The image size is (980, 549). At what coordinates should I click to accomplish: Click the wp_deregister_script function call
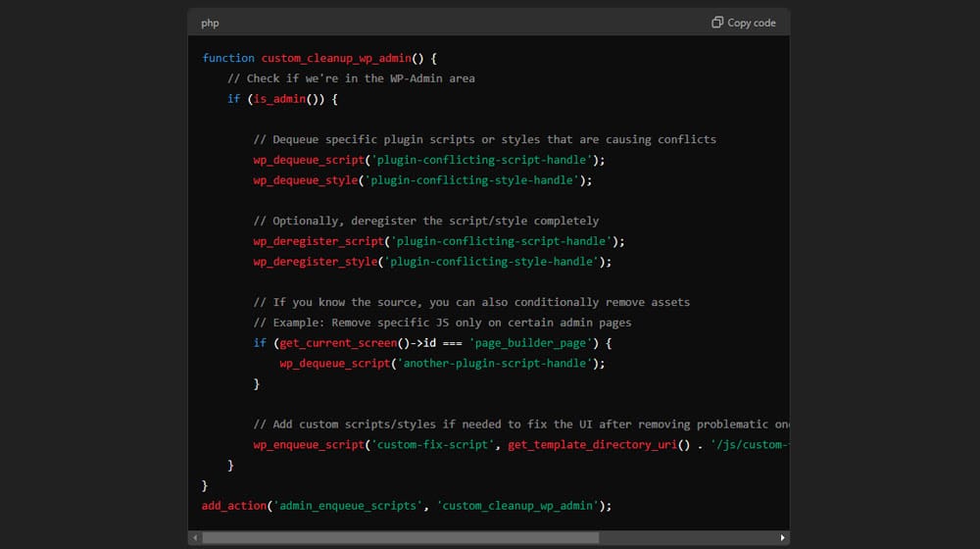tap(318, 241)
